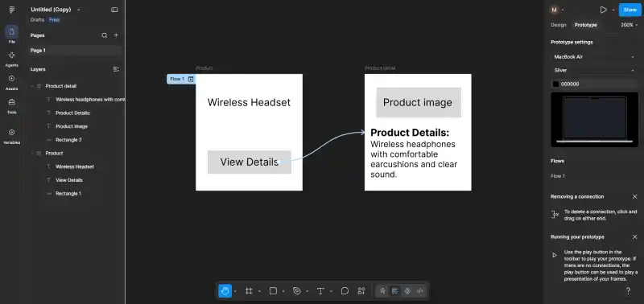Select the Hand tool in bottom toolbar

(x=225, y=291)
